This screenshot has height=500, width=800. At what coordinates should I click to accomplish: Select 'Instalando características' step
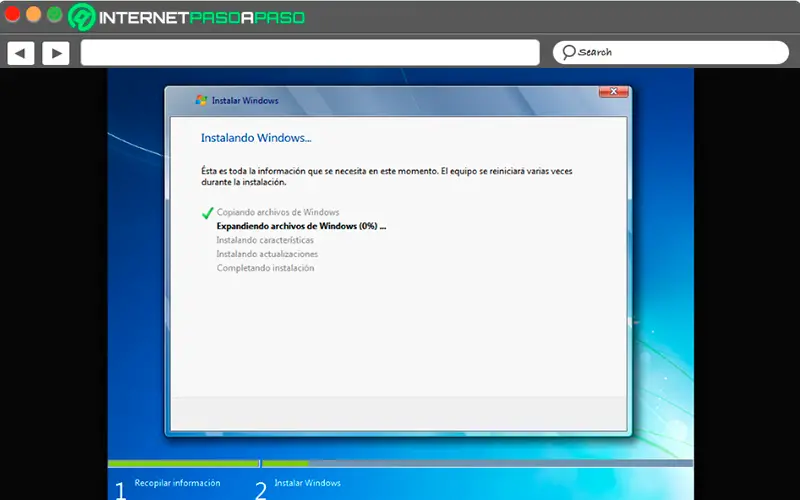[x=265, y=240]
